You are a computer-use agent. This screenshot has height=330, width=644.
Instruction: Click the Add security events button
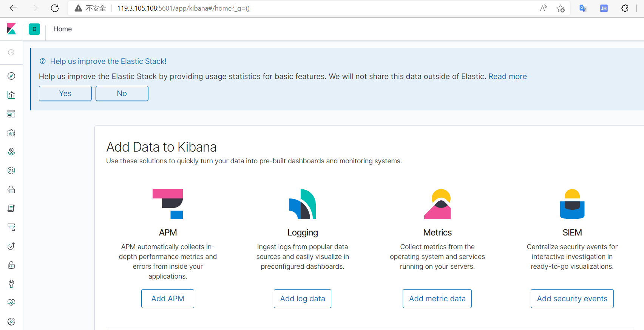pyautogui.click(x=572, y=299)
